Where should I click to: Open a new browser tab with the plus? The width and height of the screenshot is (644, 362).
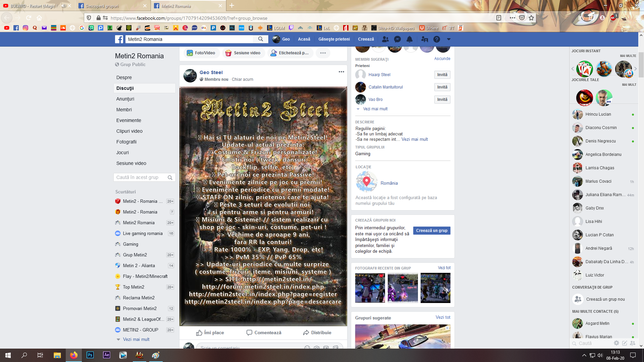[232, 6]
